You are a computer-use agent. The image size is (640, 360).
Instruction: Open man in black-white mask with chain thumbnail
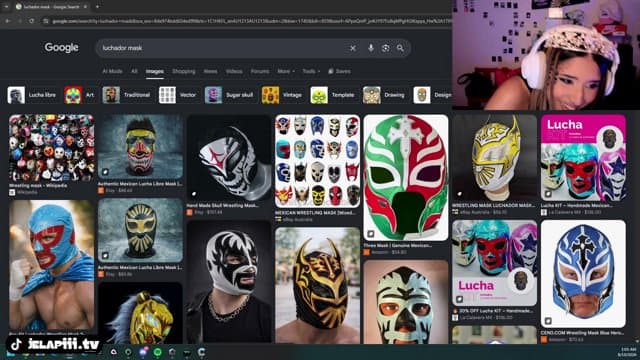[x=229, y=282]
